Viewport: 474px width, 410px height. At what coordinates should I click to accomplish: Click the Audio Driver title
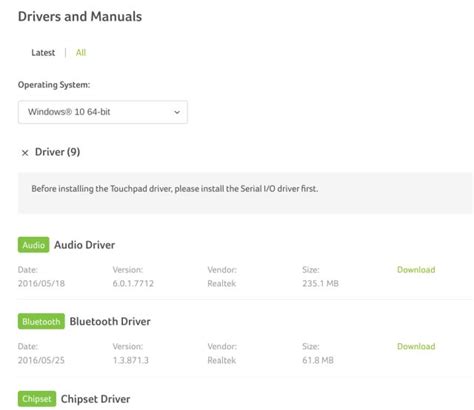click(x=84, y=245)
